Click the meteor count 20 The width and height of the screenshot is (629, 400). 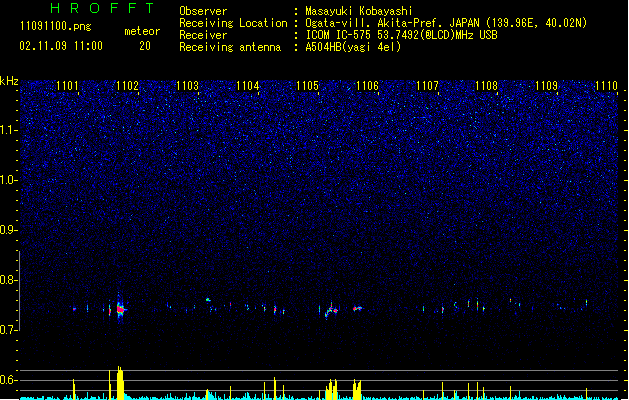(145, 46)
